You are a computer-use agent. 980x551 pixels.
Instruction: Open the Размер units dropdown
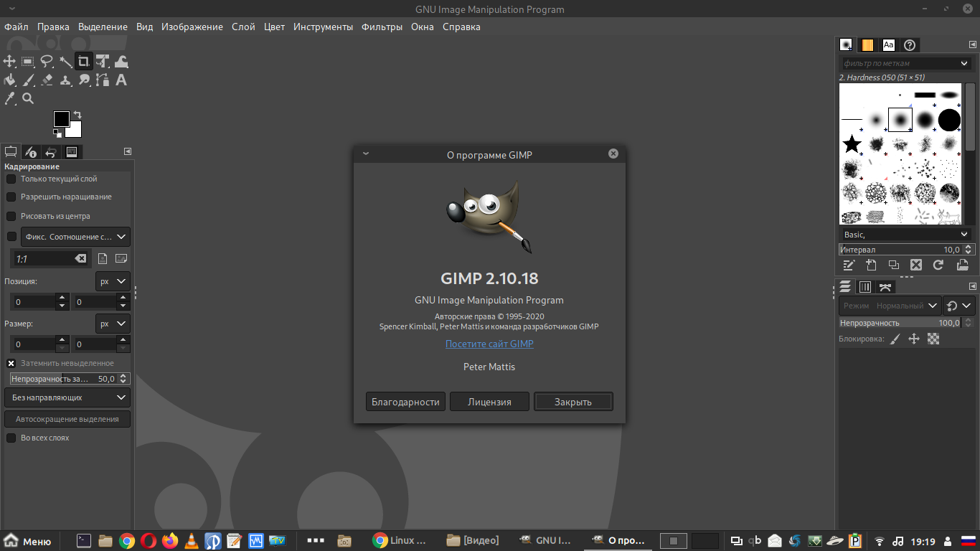tap(113, 324)
